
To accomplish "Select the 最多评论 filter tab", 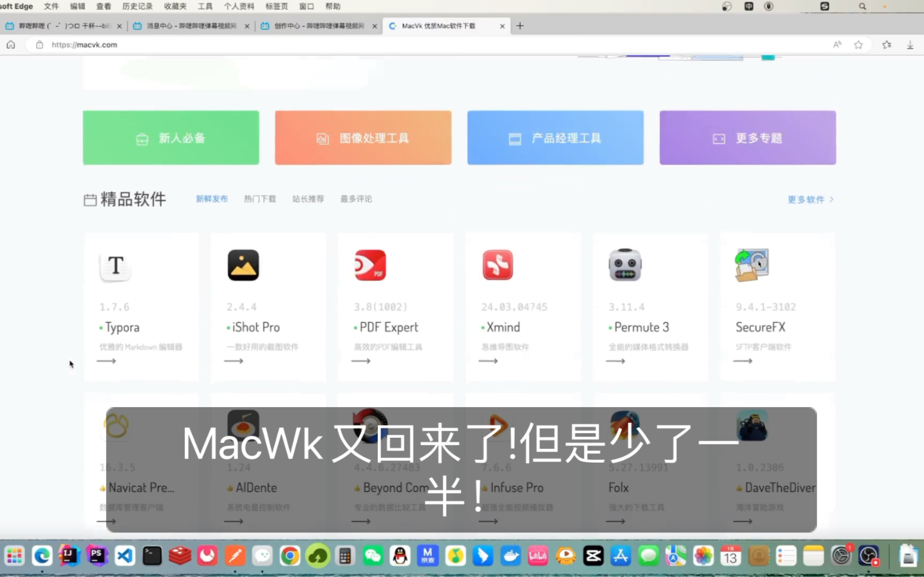I will [x=356, y=199].
